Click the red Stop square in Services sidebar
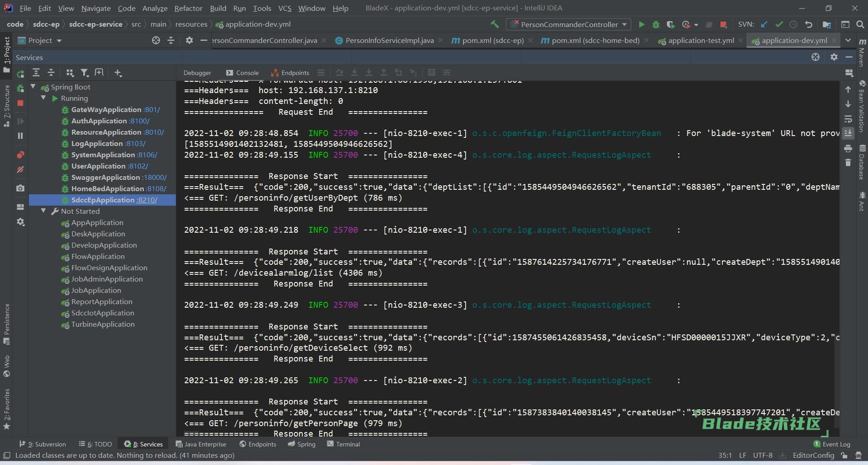 pos(20,103)
